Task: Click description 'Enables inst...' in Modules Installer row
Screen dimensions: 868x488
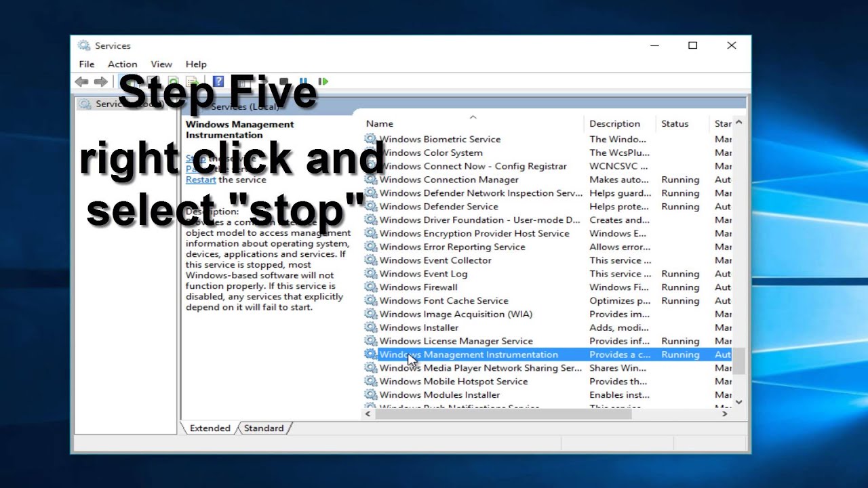Action: pyautogui.click(x=620, y=395)
